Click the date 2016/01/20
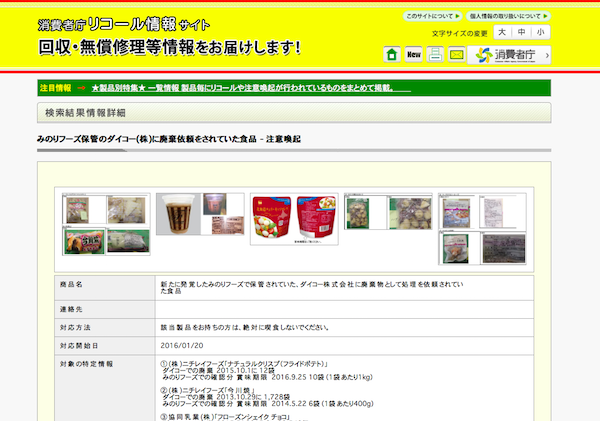Screen dimensions: 600x421 pos(182,346)
